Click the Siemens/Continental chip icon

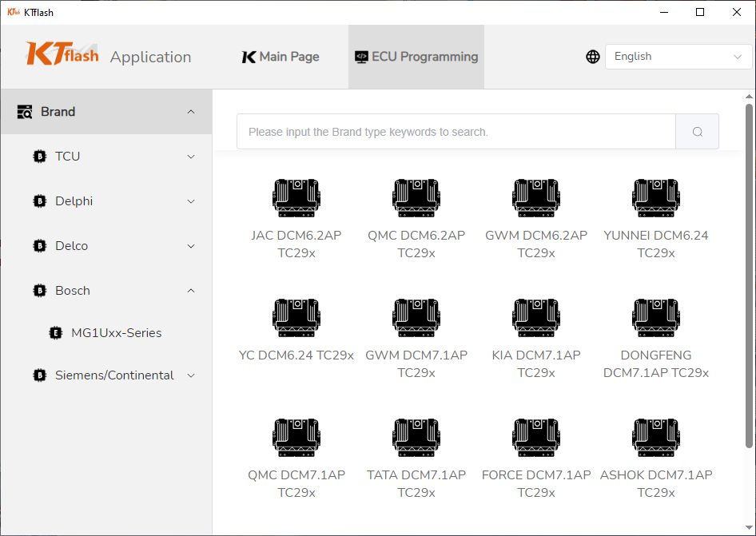coord(39,375)
